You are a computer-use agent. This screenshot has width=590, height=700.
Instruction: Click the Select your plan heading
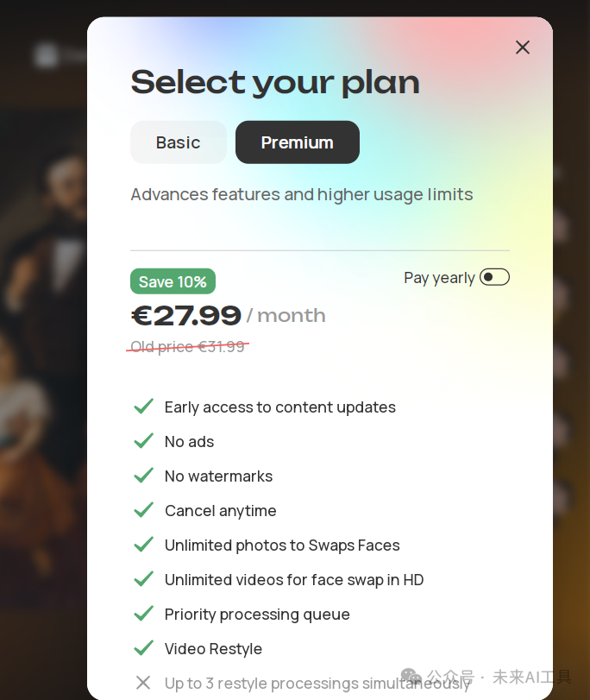(275, 82)
